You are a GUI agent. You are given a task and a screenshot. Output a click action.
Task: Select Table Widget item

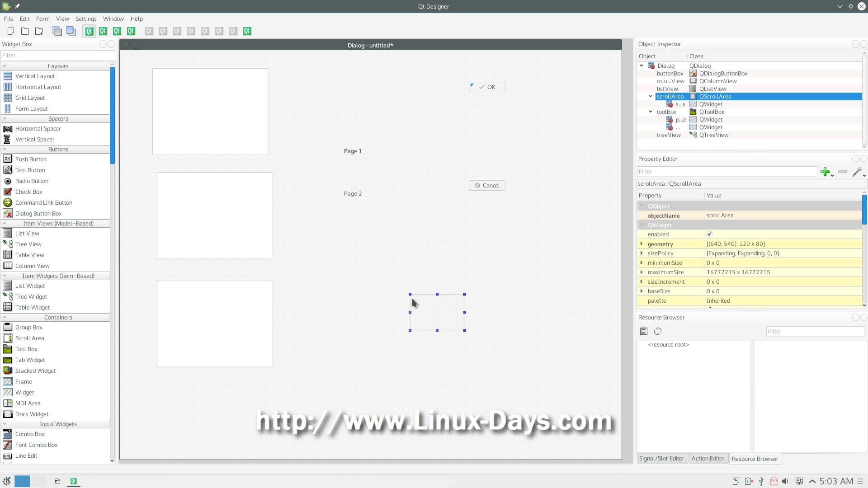pyautogui.click(x=33, y=307)
